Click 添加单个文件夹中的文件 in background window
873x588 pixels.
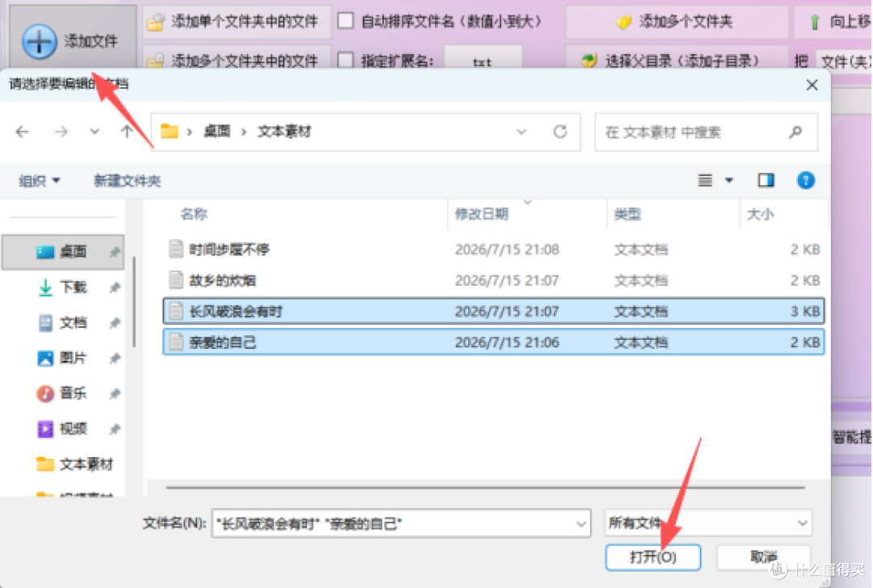click(235, 22)
